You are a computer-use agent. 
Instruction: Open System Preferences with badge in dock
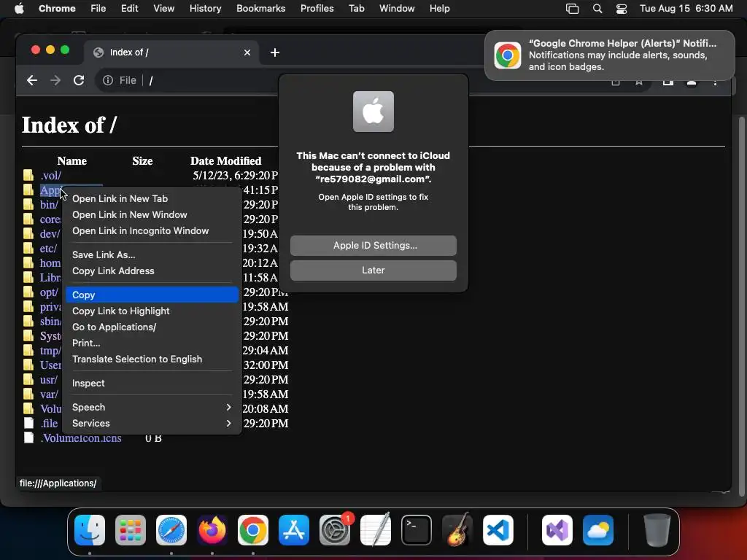click(x=335, y=530)
